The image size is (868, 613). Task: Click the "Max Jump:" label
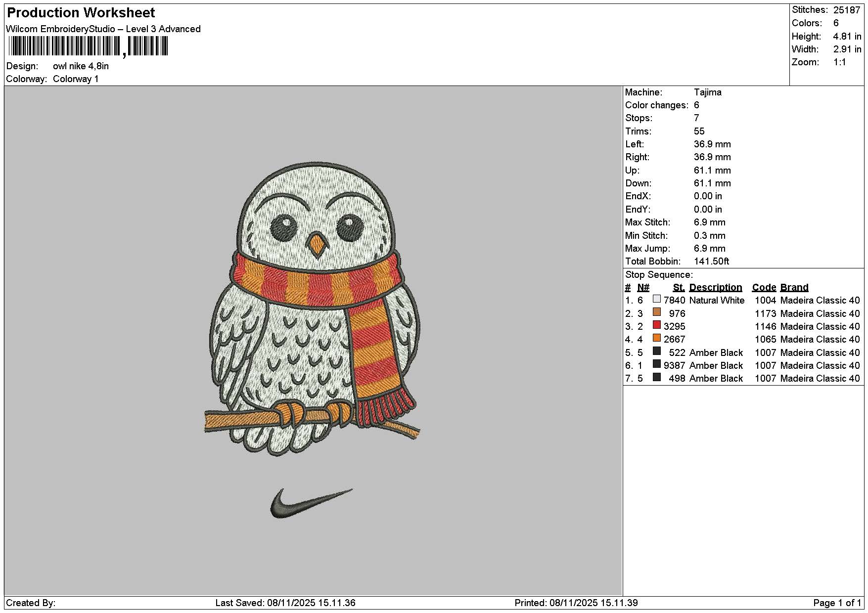(x=648, y=249)
